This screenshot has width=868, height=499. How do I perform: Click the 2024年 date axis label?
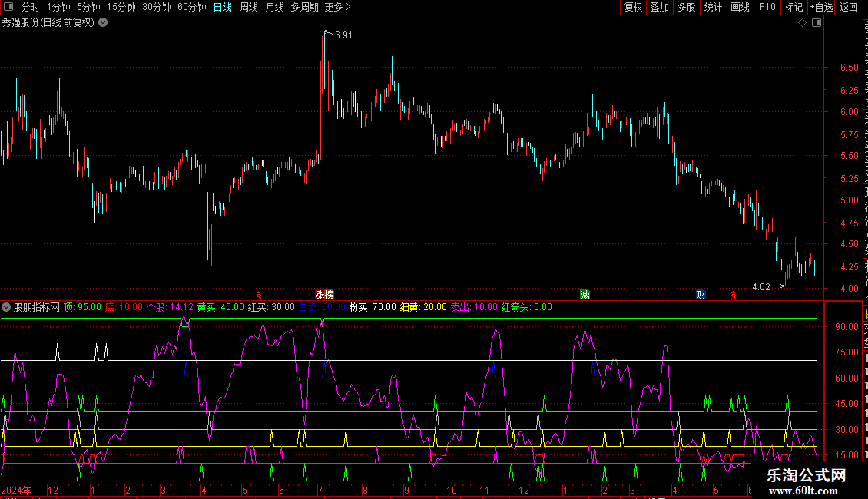16,491
